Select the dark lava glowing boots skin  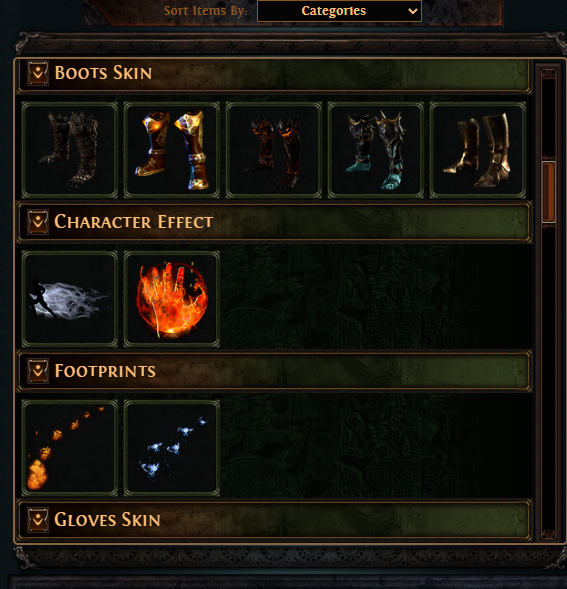(x=274, y=150)
